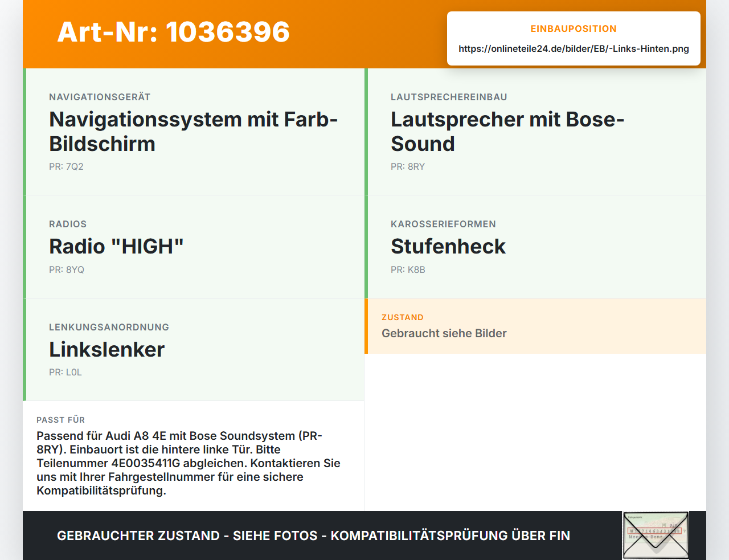Click the RADIOS category label
This screenshot has width=729, height=560.
pos(68,224)
